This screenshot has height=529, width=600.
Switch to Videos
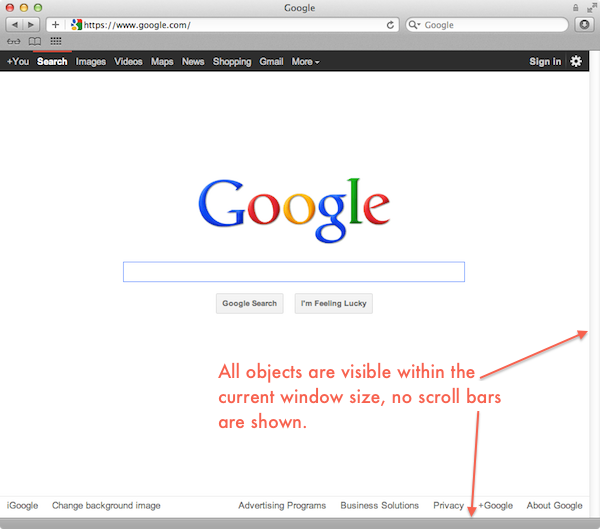click(x=128, y=62)
